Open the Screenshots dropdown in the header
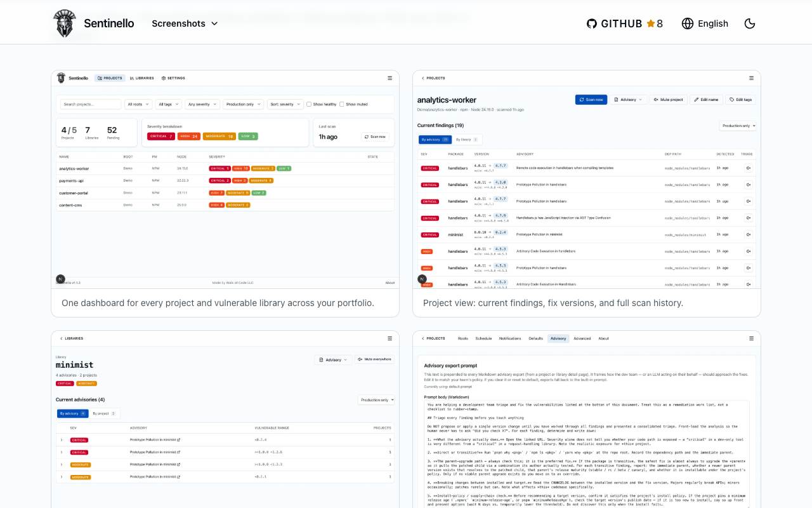The width and height of the screenshot is (812, 508). coord(185,23)
